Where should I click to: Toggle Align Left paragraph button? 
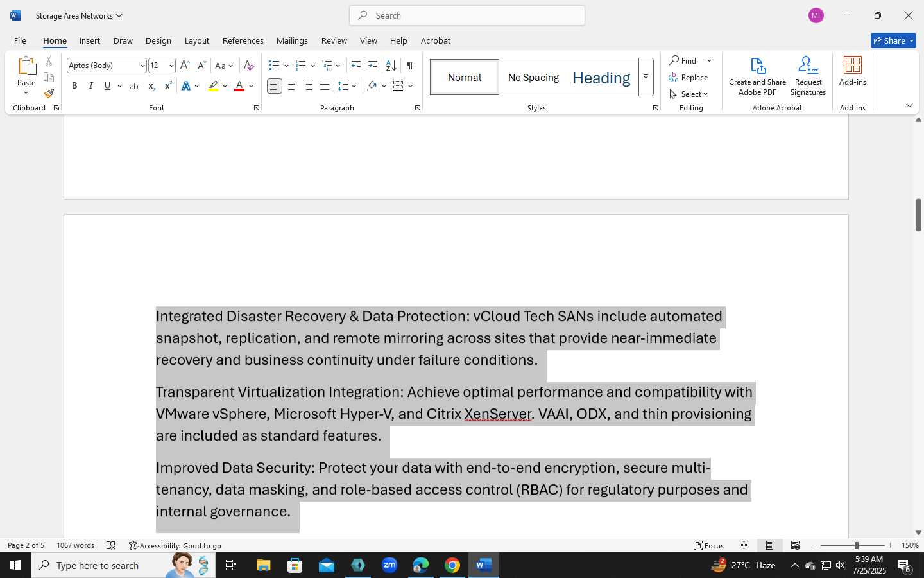point(275,86)
